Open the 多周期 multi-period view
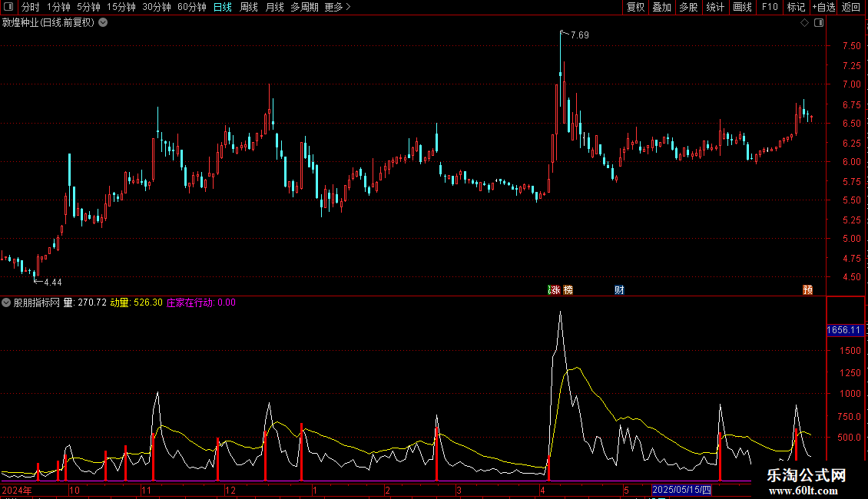The width and height of the screenshot is (868, 499). (x=304, y=7)
